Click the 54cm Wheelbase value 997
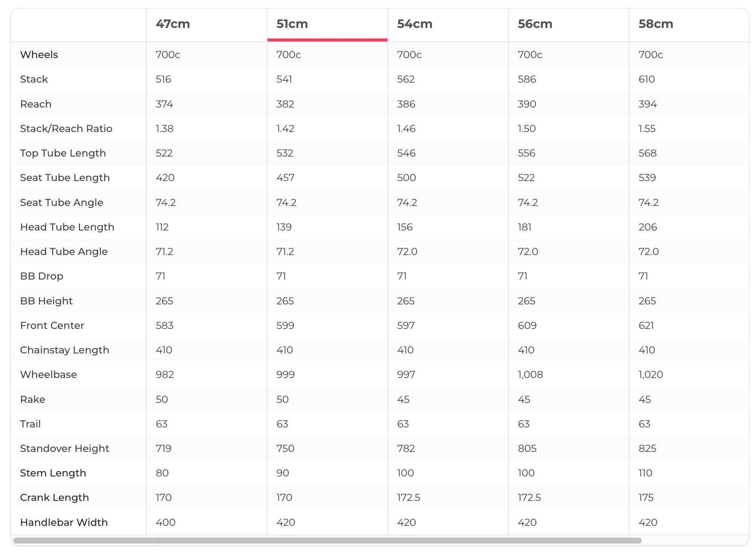This screenshot has width=756, height=556. [406, 375]
